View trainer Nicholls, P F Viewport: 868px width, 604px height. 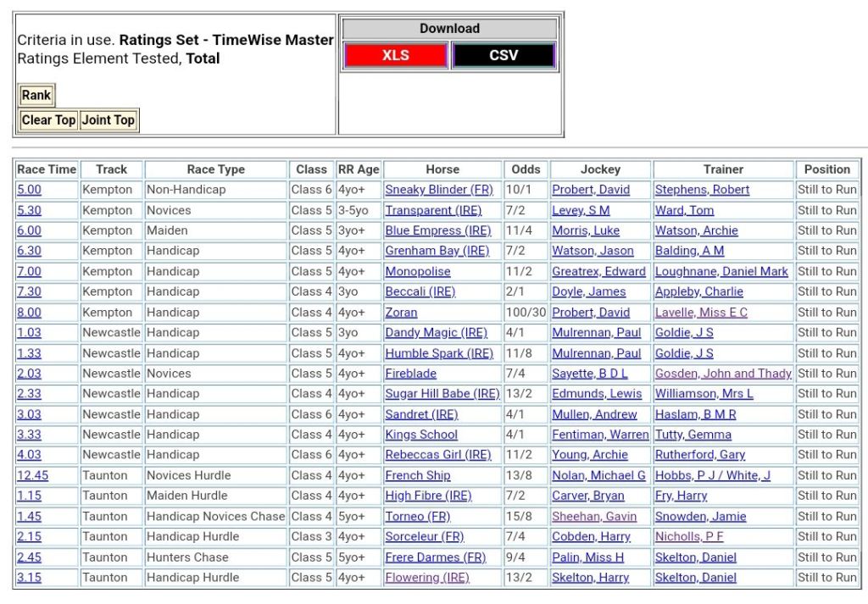[x=689, y=536]
